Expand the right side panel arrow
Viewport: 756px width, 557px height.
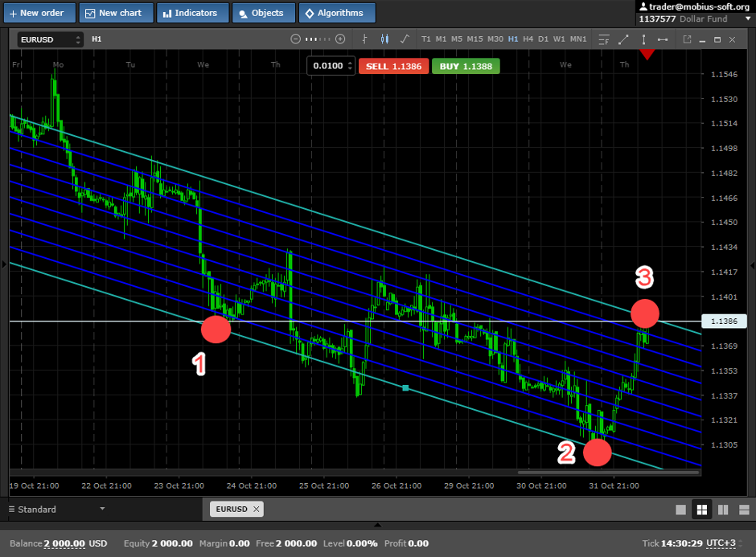[753, 265]
